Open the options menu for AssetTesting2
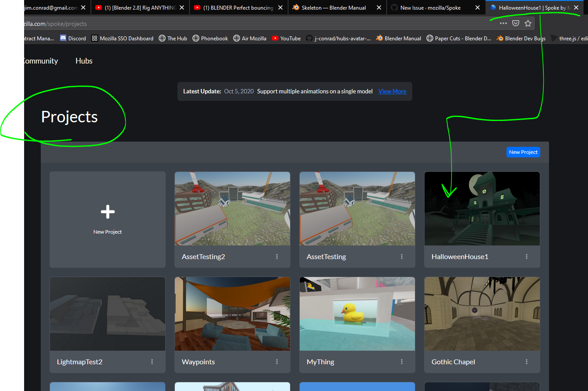This screenshot has width=588, height=391. (277, 256)
